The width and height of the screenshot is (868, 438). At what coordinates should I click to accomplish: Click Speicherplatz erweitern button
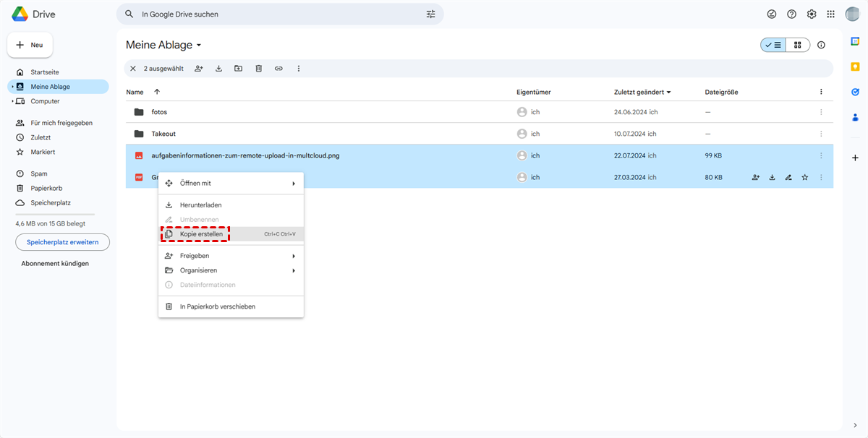tap(62, 241)
